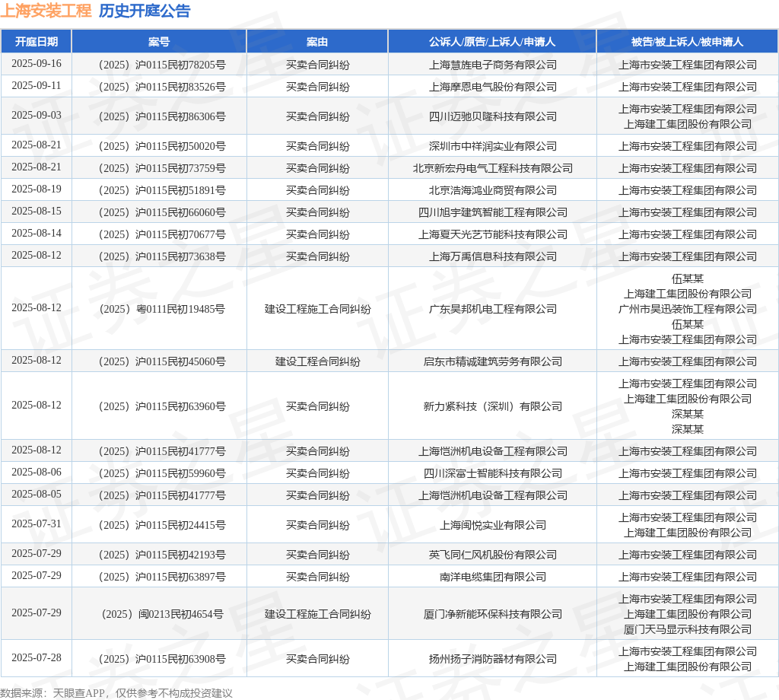Click plaintiff 上海摩恩电气股份有限公司
779x700 pixels.
(492, 87)
